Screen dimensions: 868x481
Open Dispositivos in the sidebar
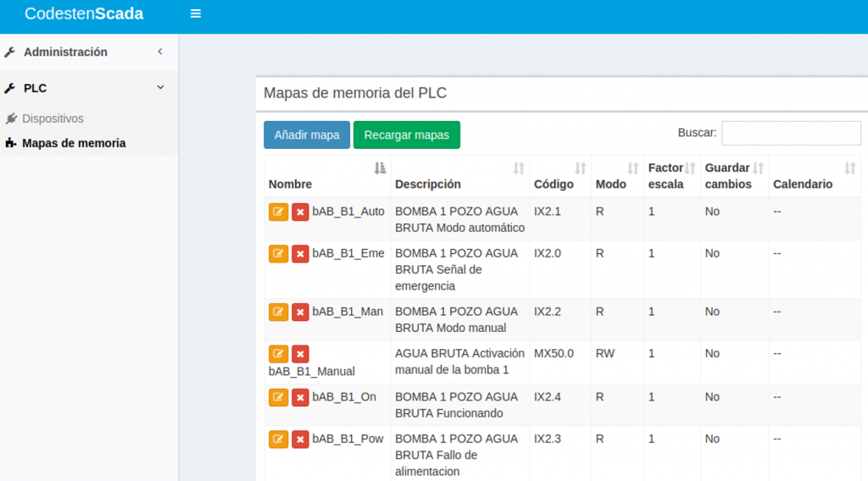pos(53,119)
